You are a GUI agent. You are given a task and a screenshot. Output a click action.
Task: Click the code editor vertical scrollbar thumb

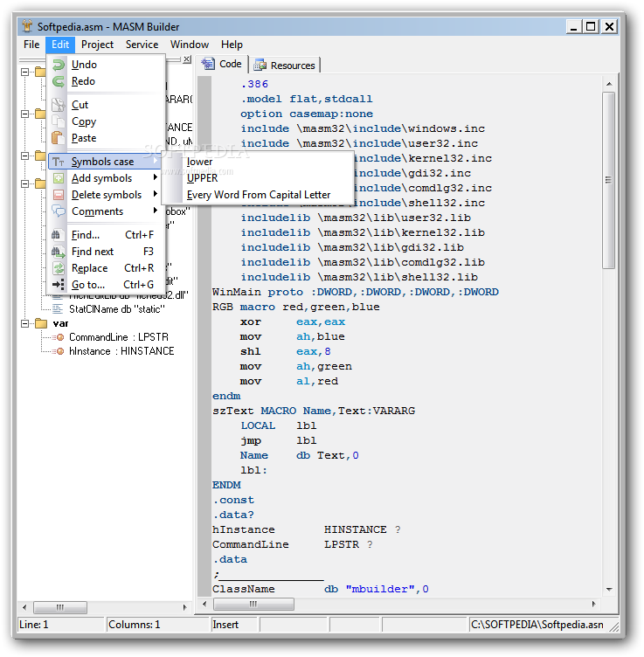(608, 180)
